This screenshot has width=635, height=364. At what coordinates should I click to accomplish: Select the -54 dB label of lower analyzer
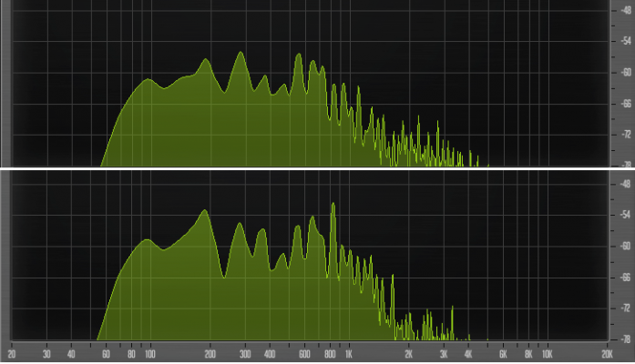(626, 215)
